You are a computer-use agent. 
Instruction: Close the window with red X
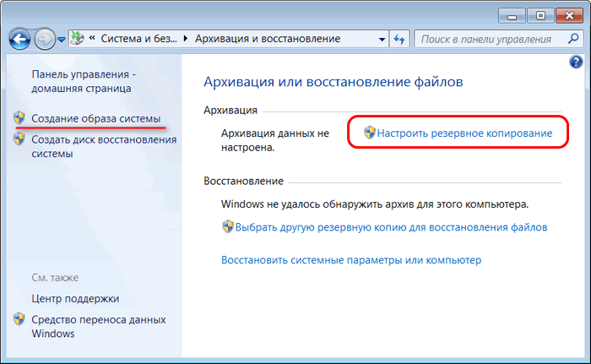(x=570, y=16)
